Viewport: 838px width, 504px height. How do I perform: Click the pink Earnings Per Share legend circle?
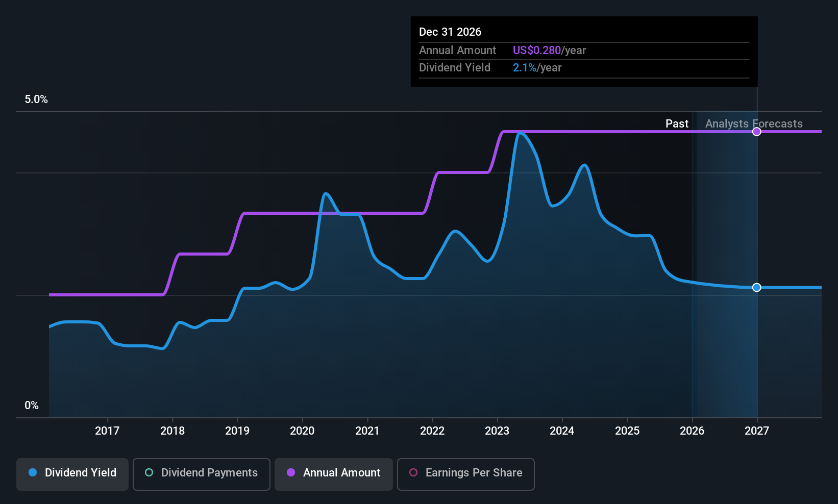413,472
